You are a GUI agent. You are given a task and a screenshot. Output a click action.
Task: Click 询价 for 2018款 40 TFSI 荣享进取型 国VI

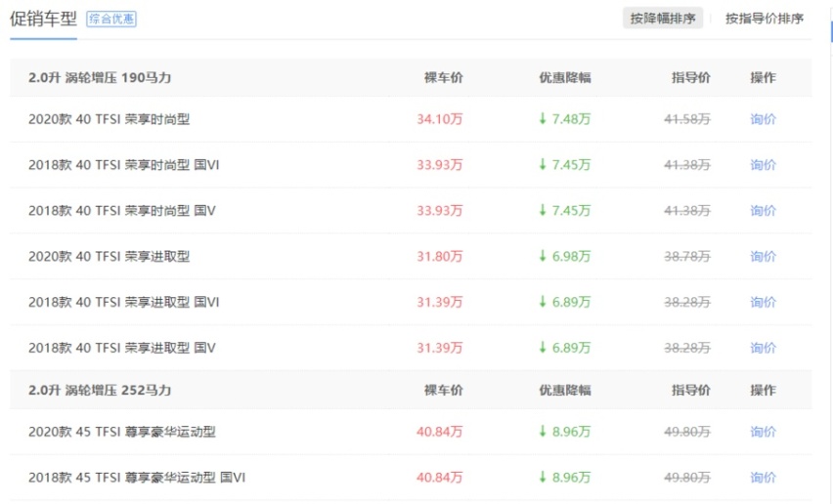click(x=763, y=302)
